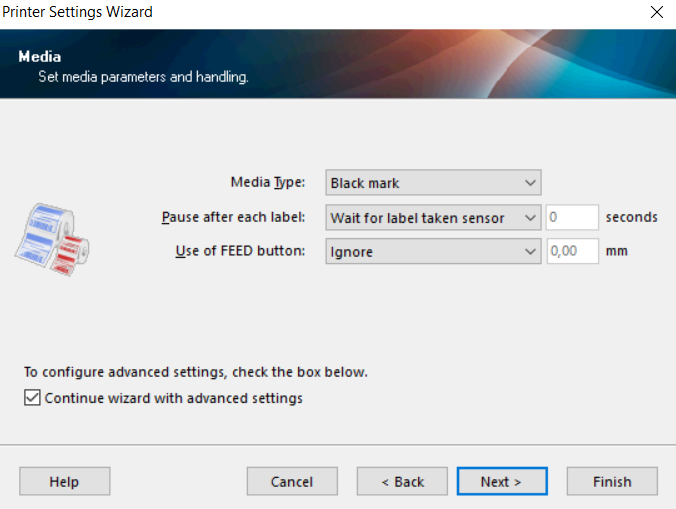676x509 pixels.
Task: Click the Help button
Action: [x=64, y=481]
